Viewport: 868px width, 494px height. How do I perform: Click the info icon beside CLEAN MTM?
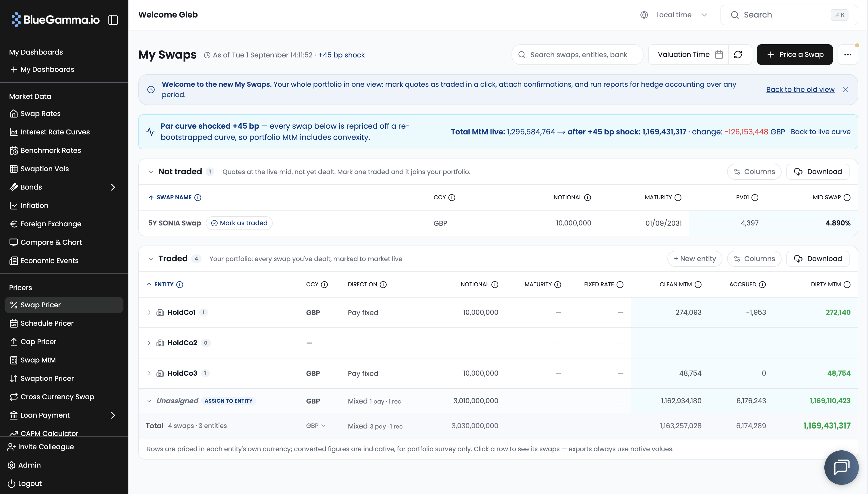tap(698, 285)
